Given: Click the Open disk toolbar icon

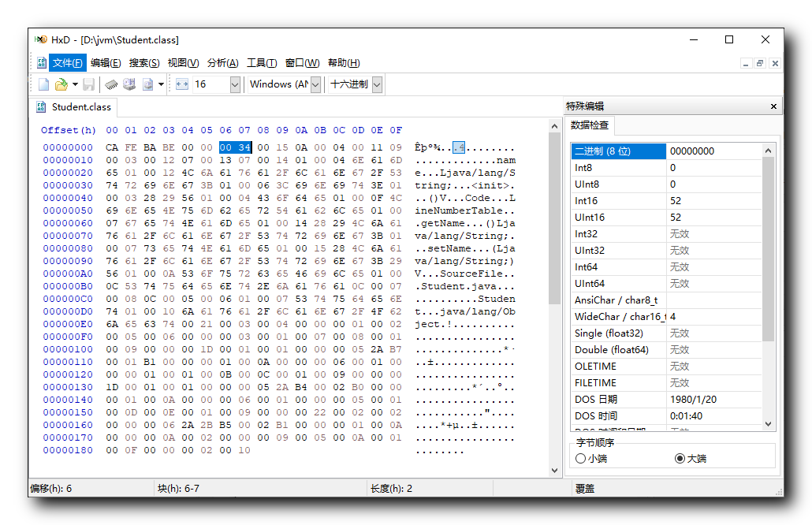Looking at the screenshot, I should [x=130, y=84].
